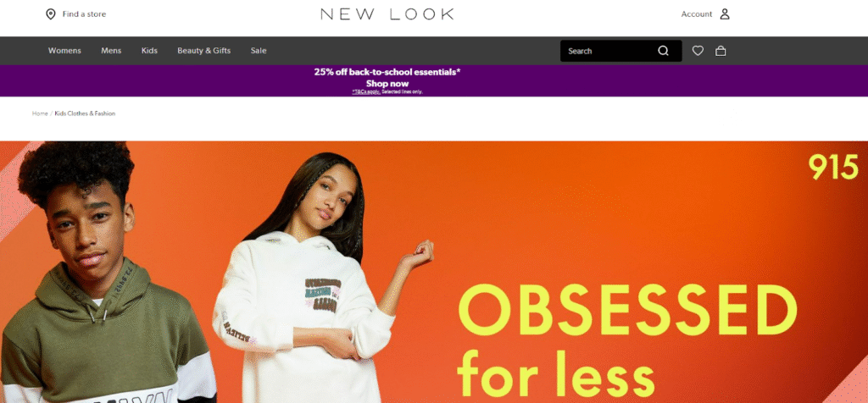
Task: Select the Kids navigation item
Action: pyautogui.click(x=149, y=50)
